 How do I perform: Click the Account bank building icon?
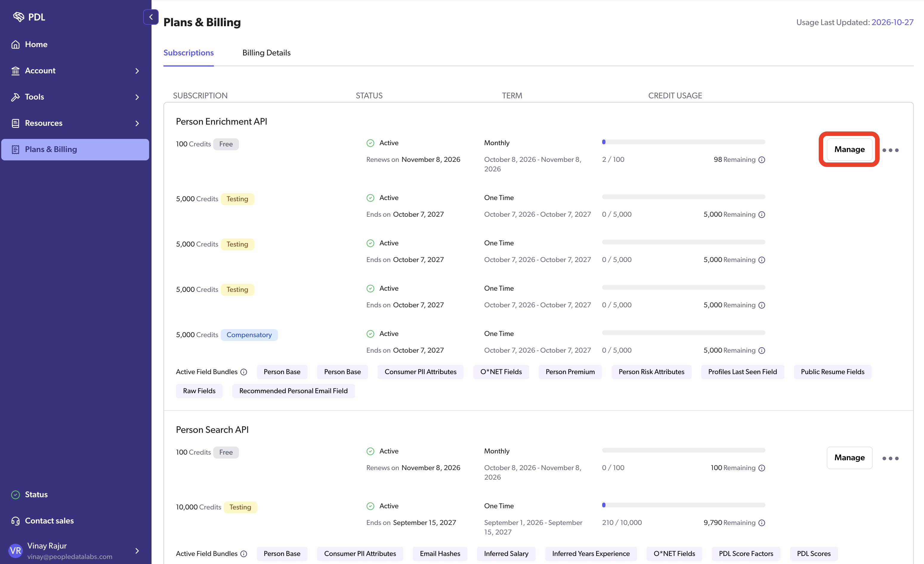pyautogui.click(x=16, y=71)
